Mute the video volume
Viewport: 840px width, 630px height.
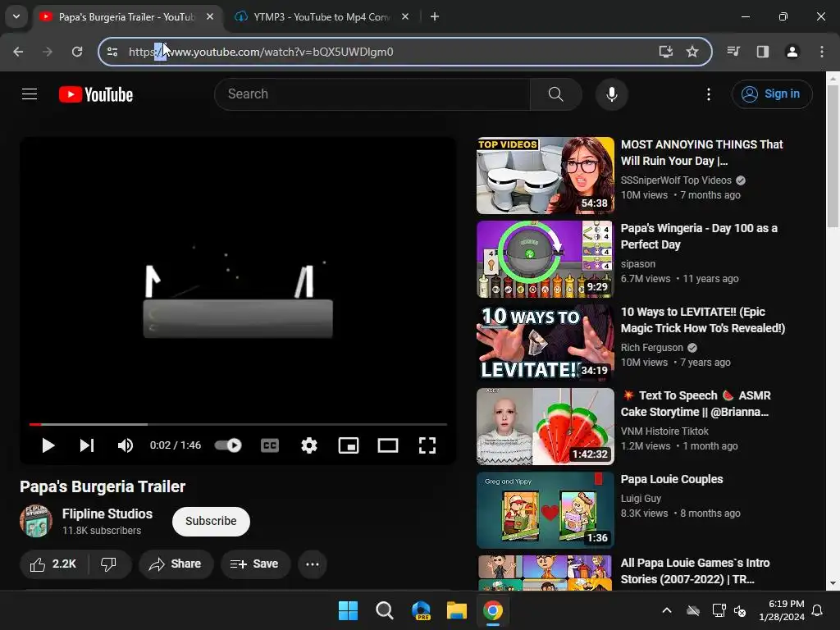(x=126, y=445)
